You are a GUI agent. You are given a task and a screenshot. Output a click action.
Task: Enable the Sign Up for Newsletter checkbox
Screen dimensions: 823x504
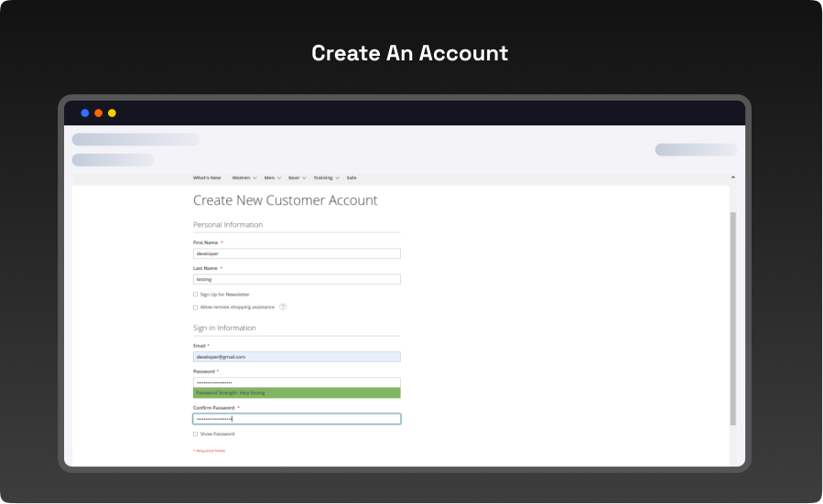click(195, 295)
